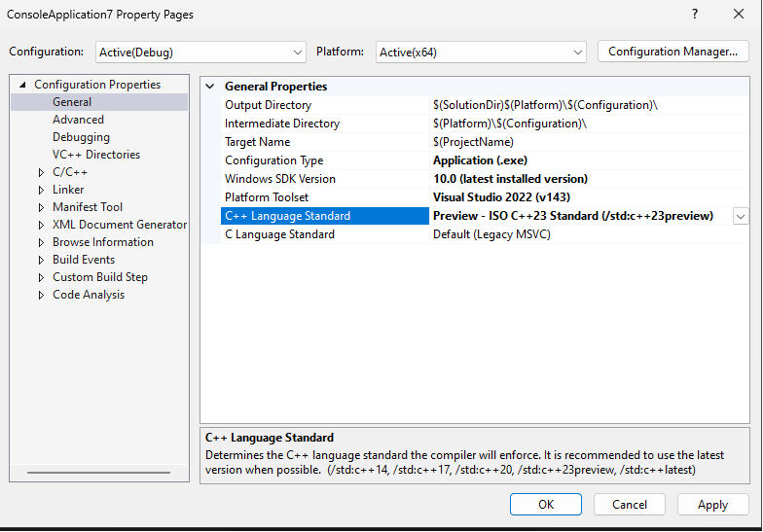Viewport: 763px width, 532px height.
Task: Click the Intermediate Directory value field
Action: pyautogui.click(x=589, y=124)
